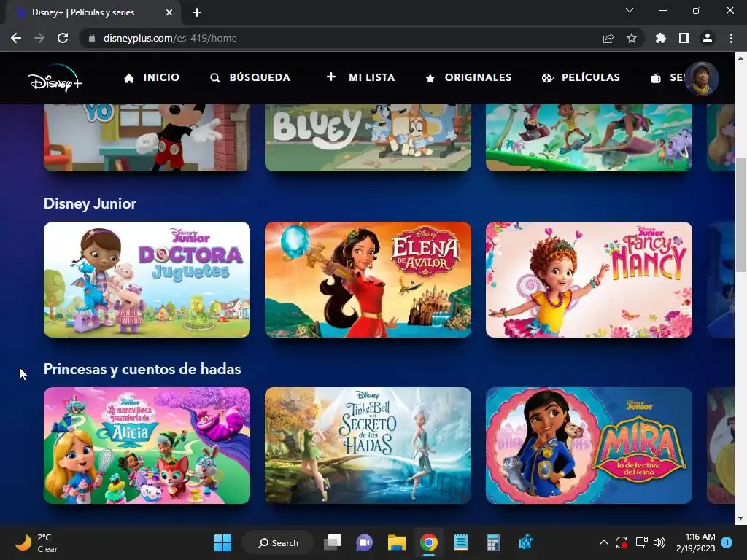Open the Calculator taskbar icon
The image size is (747, 560).
pyautogui.click(x=492, y=542)
